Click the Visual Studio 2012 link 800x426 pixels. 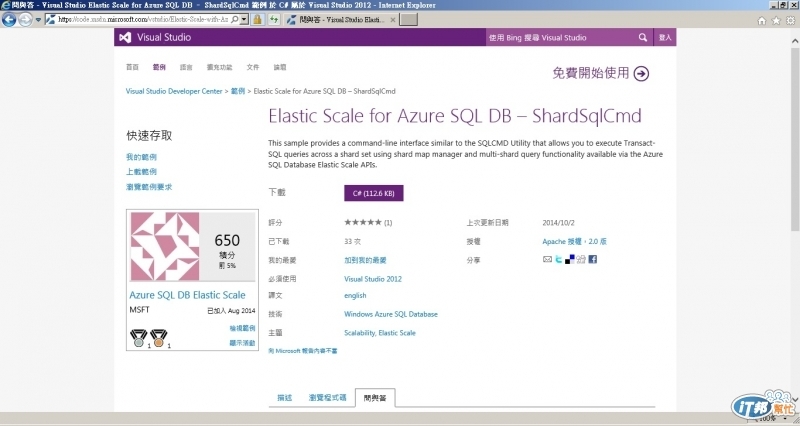pyautogui.click(x=373, y=279)
